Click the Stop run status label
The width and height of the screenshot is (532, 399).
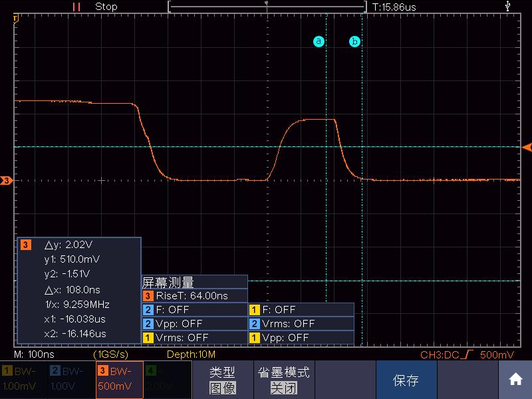pyautogui.click(x=106, y=7)
